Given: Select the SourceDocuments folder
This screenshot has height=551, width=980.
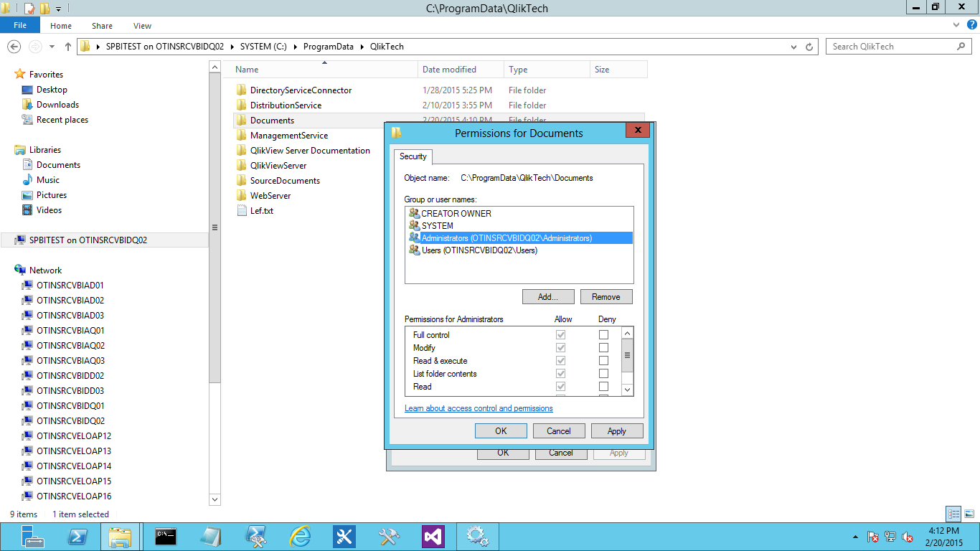Looking at the screenshot, I should [285, 181].
